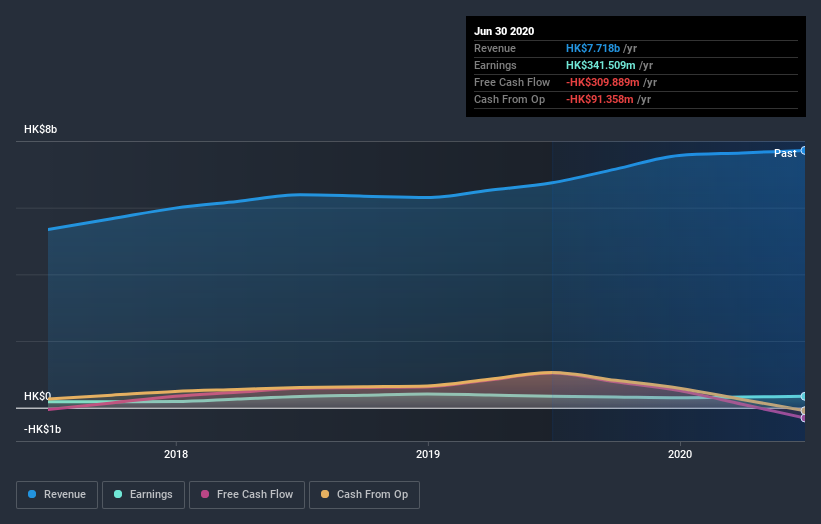The width and height of the screenshot is (821, 524).
Task: Toggle the Cash From Op legend button
Action: click(x=364, y=495)
